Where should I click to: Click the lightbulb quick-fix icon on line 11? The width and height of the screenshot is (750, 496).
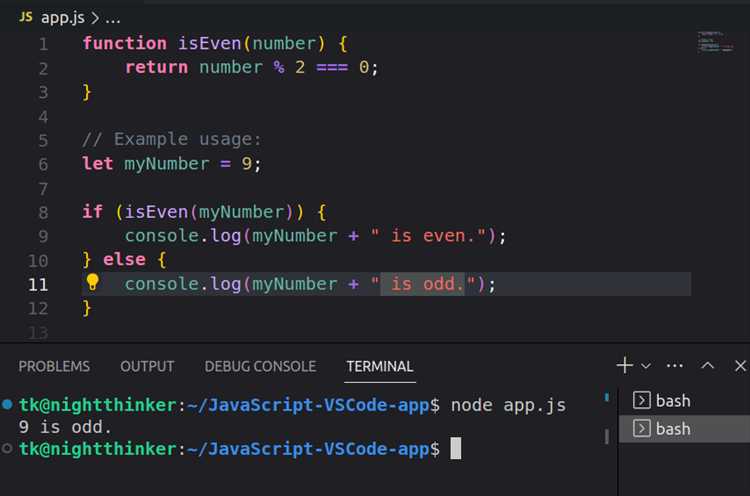pyautogui.click(x=92, y=282)
